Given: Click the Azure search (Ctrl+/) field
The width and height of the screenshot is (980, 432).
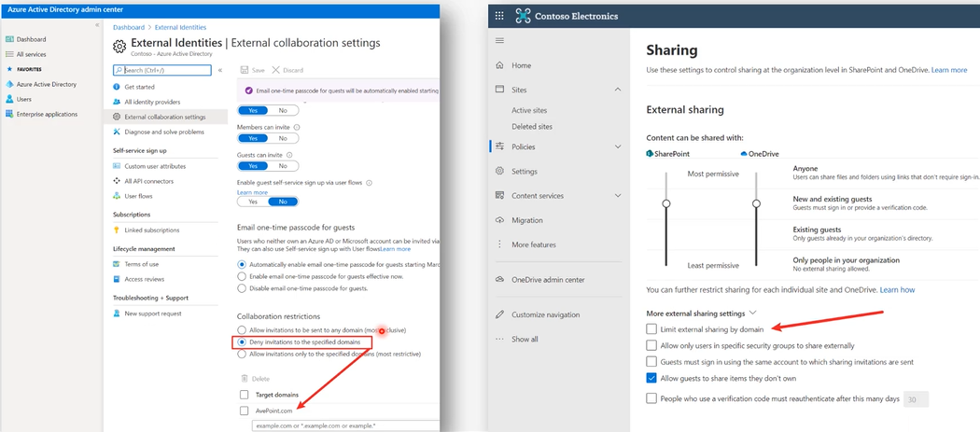Looking at the screenshot, I should click(x=162, y=71).
